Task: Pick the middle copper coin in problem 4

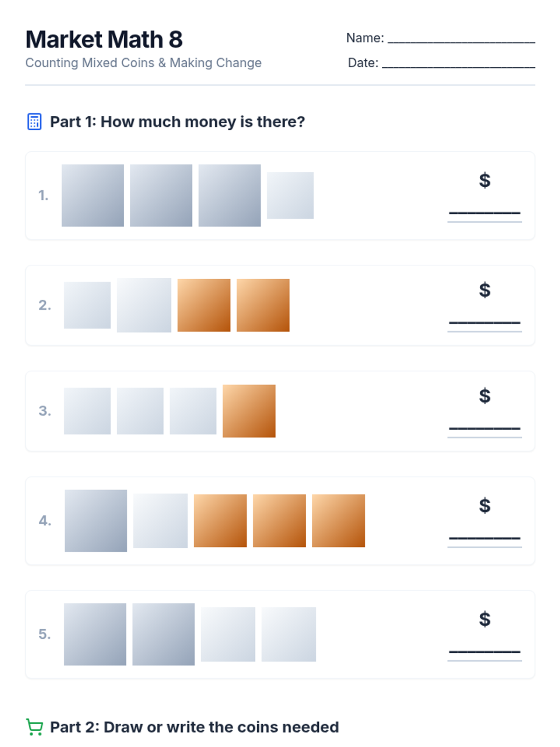Action: tap(280, 521)
